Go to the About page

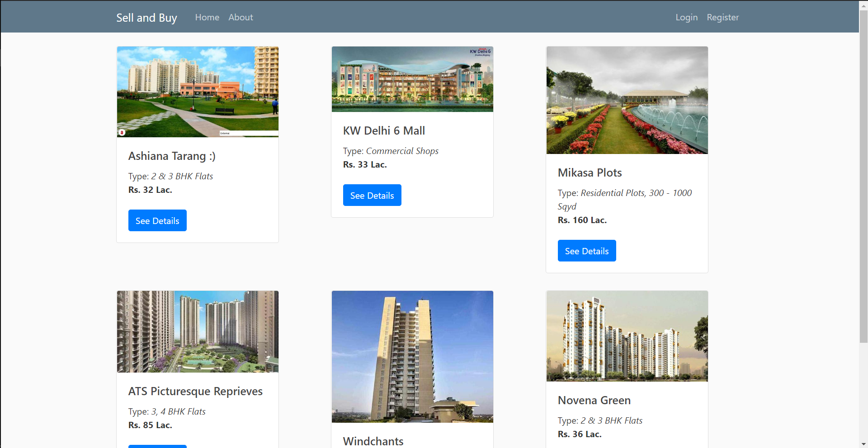click(x=241, y=17)
